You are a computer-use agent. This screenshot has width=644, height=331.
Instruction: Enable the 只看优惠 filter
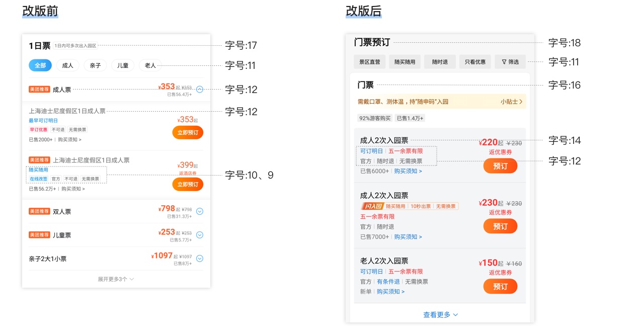click(x=475, y=61)
